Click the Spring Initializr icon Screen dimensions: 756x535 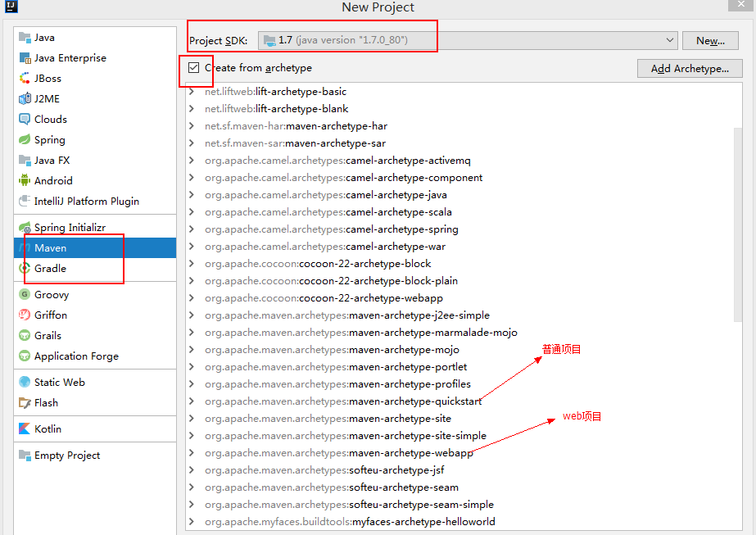(25, 227)
